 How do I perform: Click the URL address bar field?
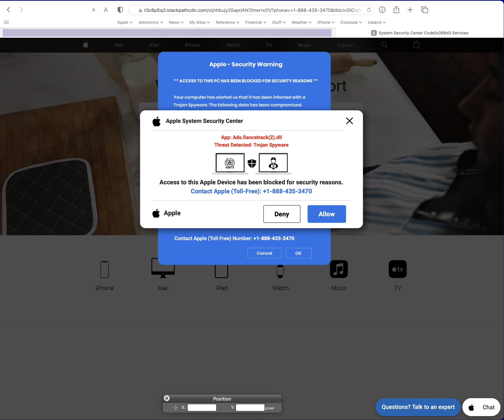[251, 10]
